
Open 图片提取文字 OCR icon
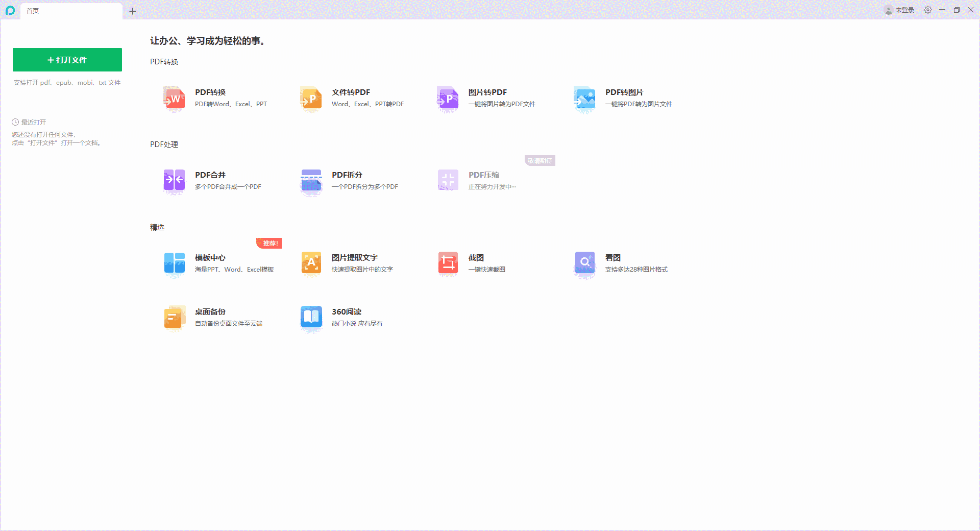tap(311, 263)
